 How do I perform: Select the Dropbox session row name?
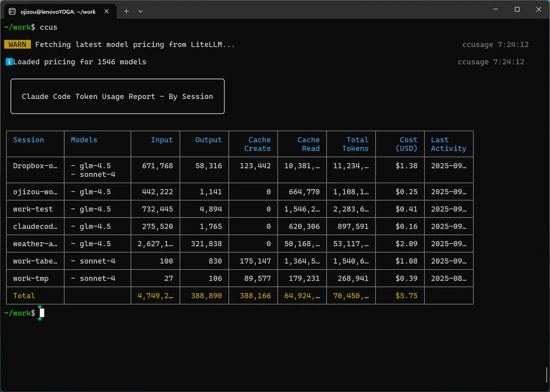(35, 166)
